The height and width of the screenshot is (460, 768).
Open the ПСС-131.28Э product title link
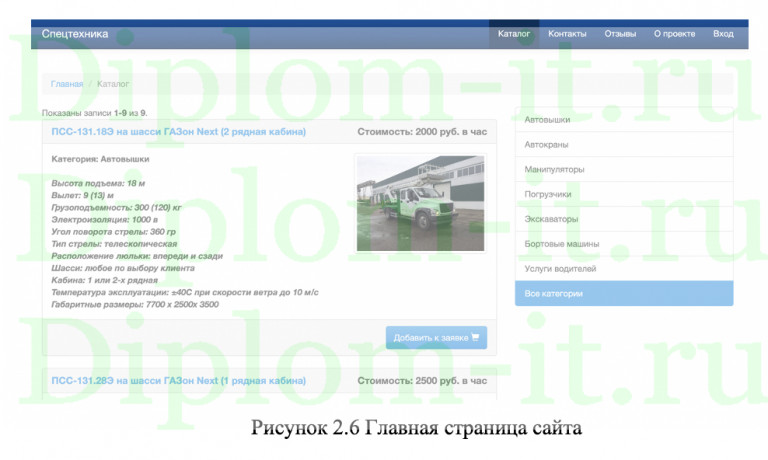tap(179, 381)
